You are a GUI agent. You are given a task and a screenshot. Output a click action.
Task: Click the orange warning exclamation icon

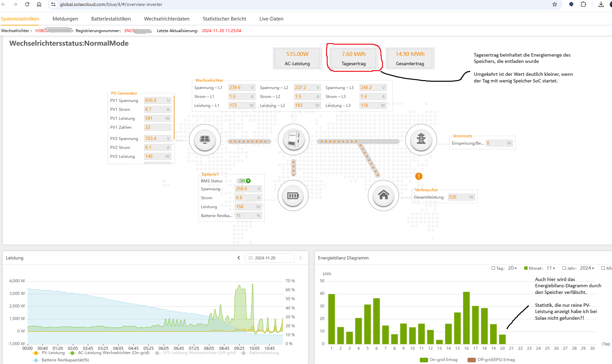(x=418, y=176)
